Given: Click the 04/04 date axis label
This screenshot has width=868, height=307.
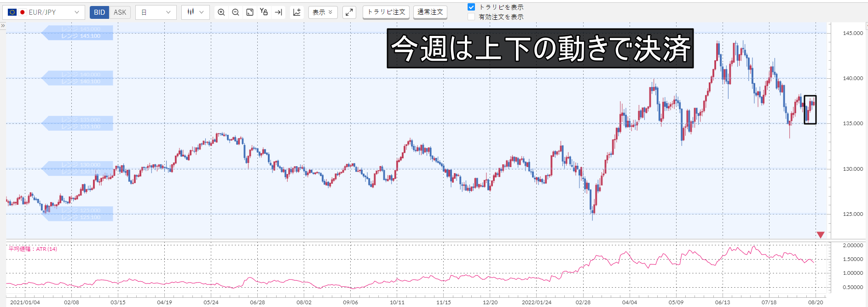Looking at the screenshot, I should (x=630, y=302).
